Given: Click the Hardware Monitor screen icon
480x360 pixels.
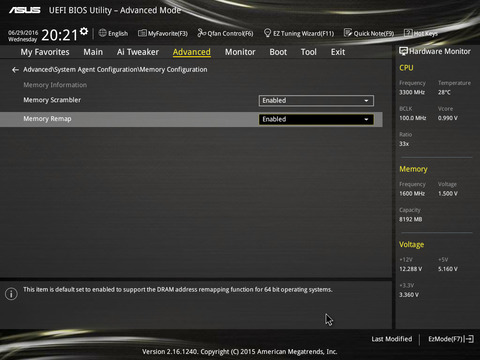Looking at the screenshot, I should click(403, 51).
